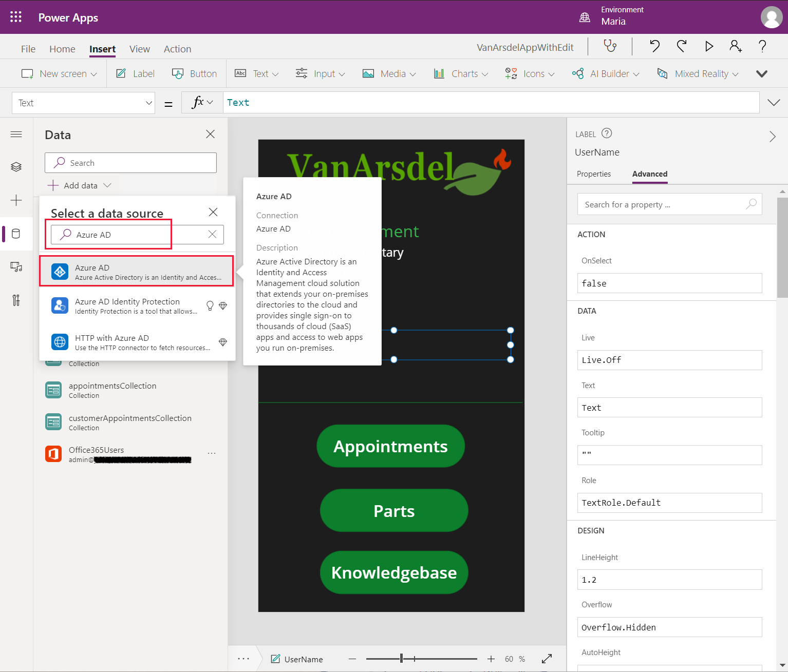Zoom out with the minus button
The image size is (788, 672).
[352, 659]
